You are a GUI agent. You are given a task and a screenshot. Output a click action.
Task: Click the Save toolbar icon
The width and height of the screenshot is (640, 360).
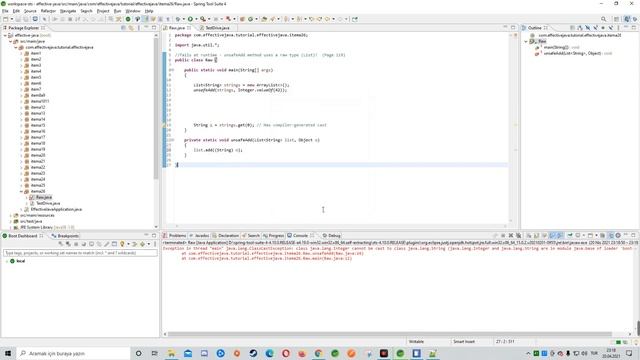coord(18,19)
